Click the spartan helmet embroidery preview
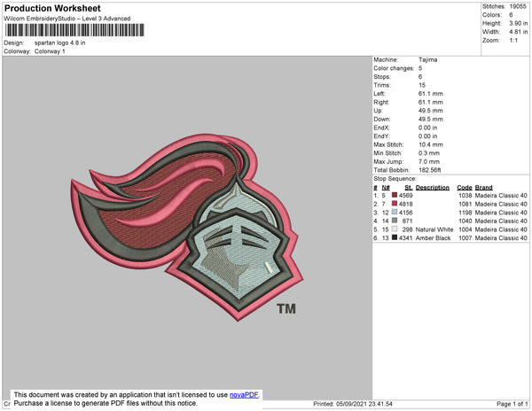This screenshot has height=411, width=532. point(186,227)
